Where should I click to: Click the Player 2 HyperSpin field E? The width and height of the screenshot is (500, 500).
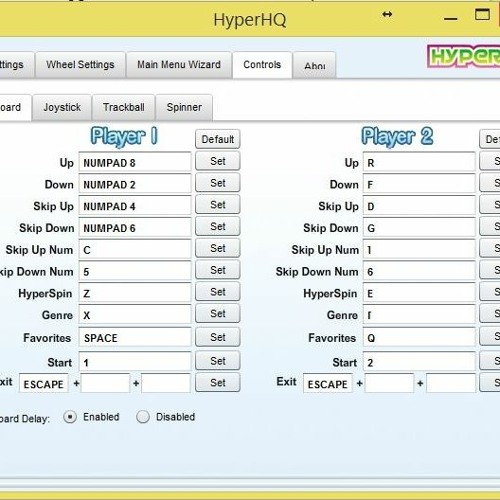click(419, 293)
